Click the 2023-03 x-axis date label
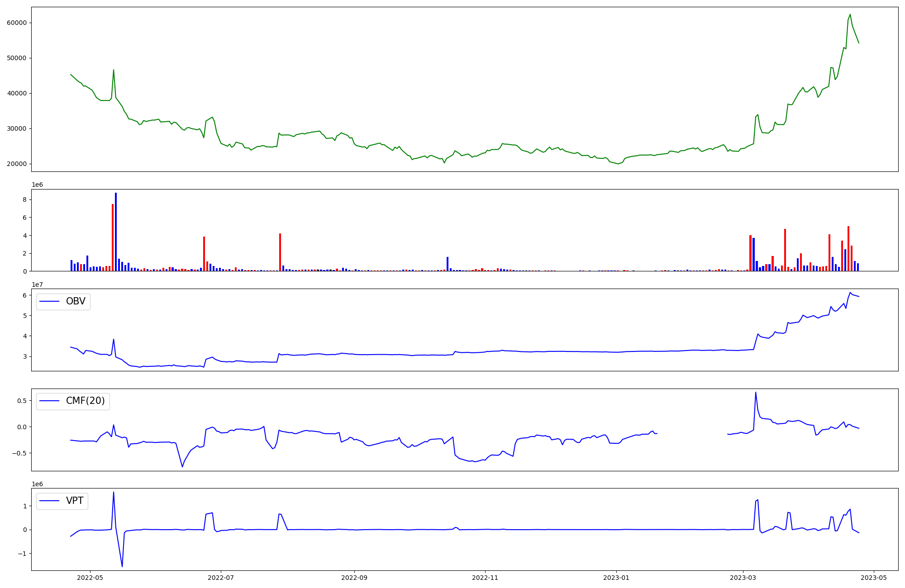This screenshot has width=905, height=588. pyautogui.click(x=743, y=577)
